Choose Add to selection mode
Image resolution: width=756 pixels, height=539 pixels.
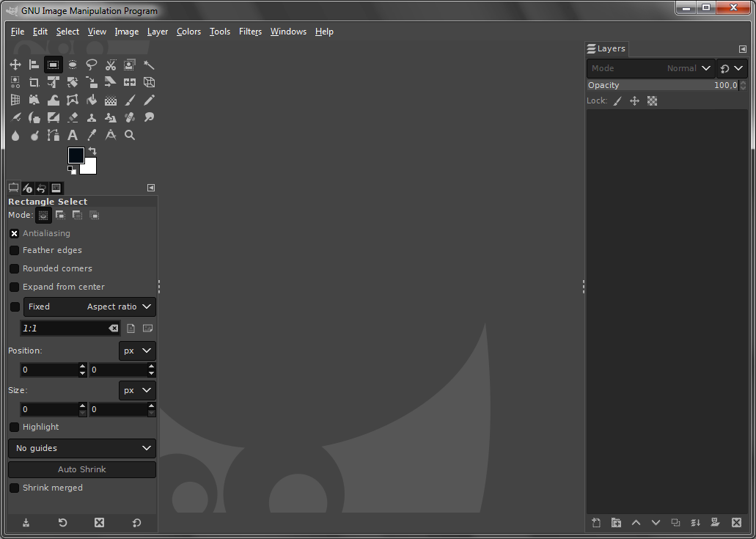pyautogui.click(x=60, y=215)
